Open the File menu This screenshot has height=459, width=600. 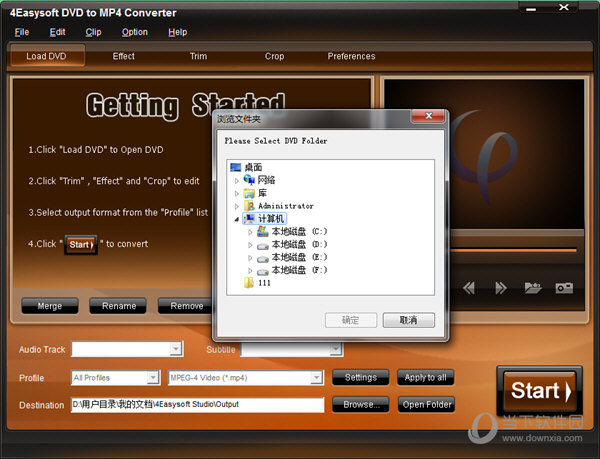pyautogui.click(x=22, y=32)
